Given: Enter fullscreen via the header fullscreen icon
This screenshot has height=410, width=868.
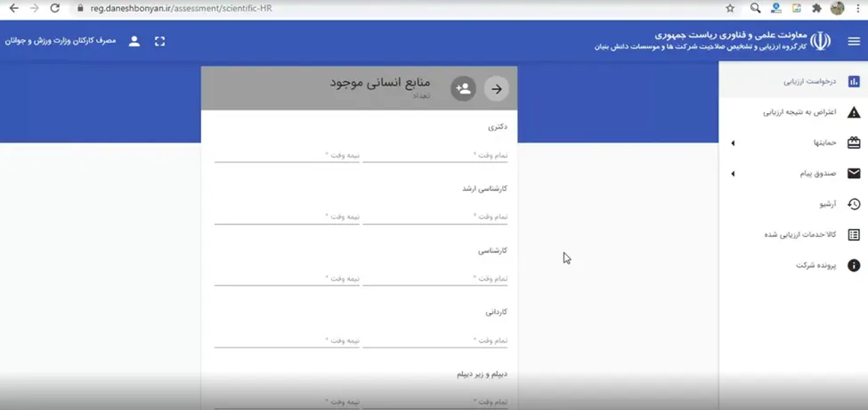Looking at the screenshot, I should click(x=160, y=42).
